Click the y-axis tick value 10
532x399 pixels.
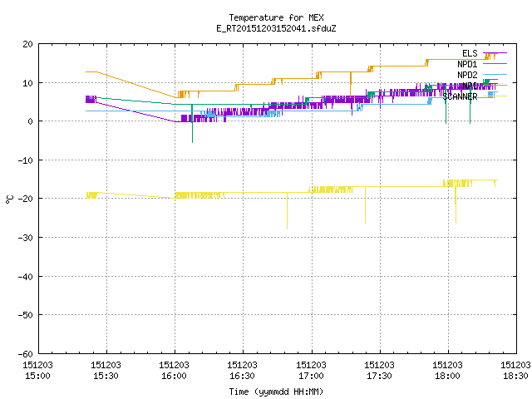27,83
